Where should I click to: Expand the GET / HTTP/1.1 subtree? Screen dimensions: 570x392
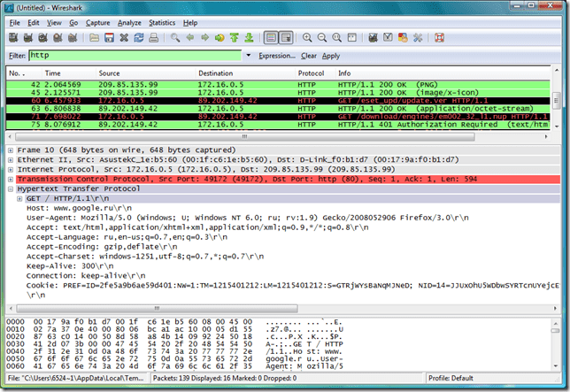[x=19, y=199]
